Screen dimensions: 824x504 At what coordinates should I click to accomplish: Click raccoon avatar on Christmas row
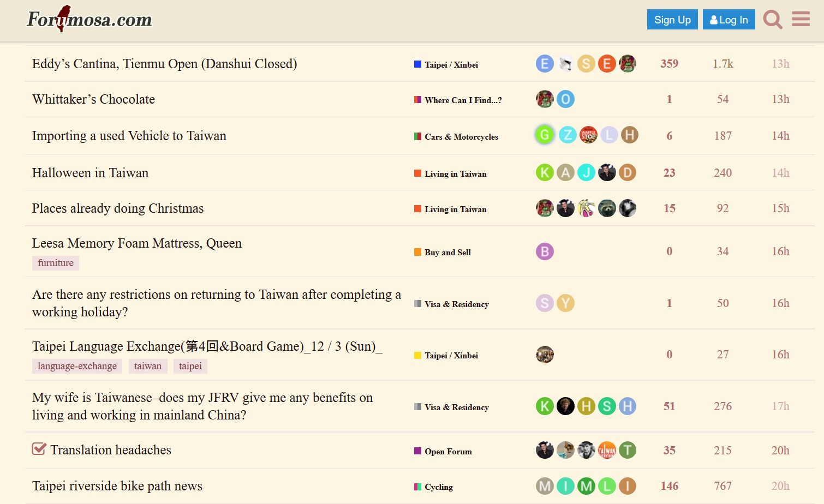(607, 208)
